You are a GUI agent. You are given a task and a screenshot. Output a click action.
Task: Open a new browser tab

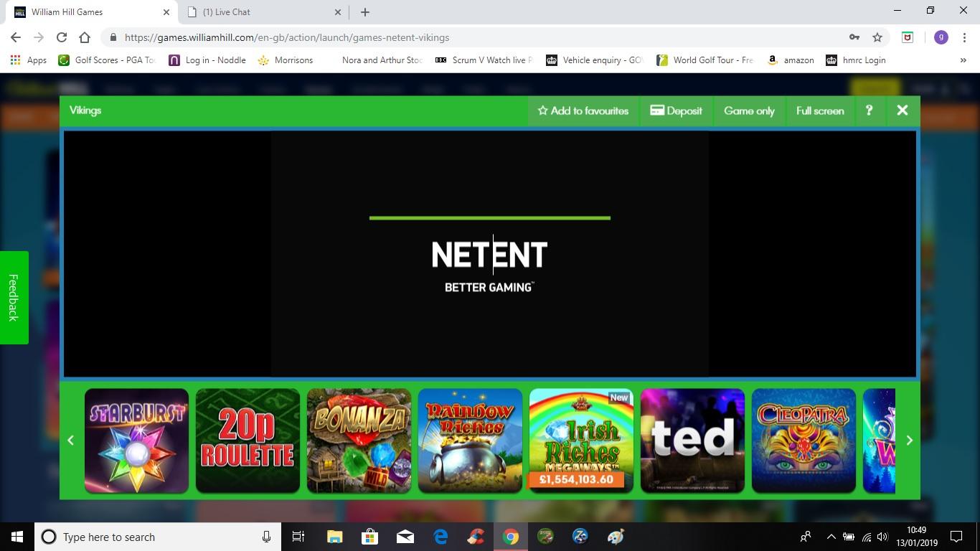(364, 12)
